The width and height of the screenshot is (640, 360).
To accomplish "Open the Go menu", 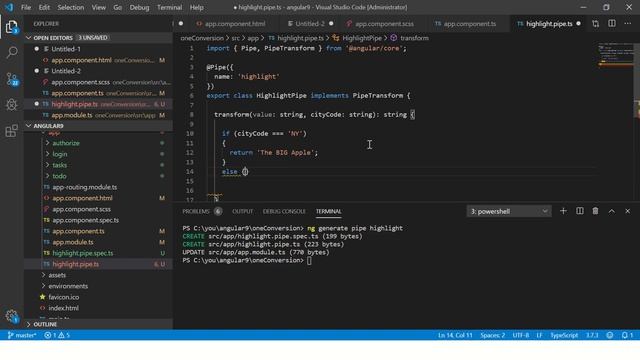I will (x=118, y=7).
